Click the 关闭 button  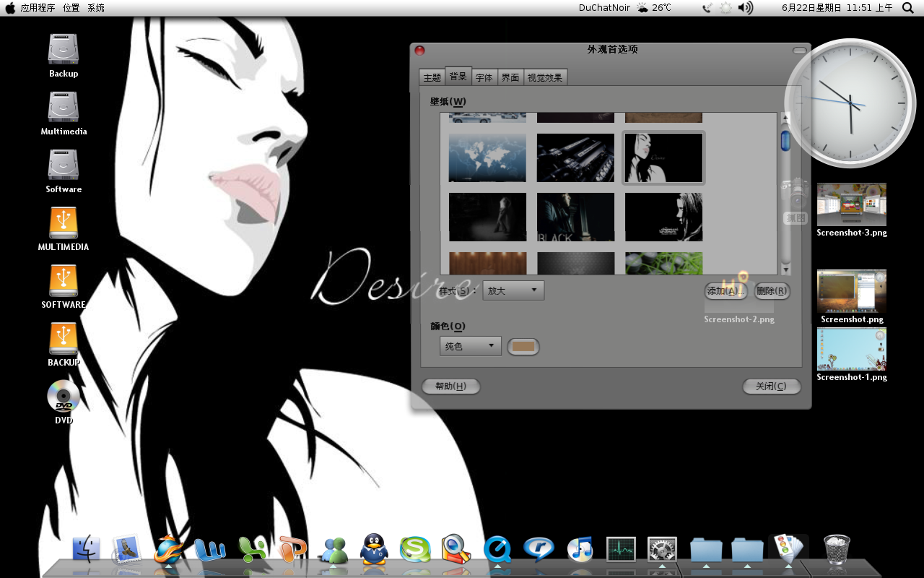click(x=772, y=387)
